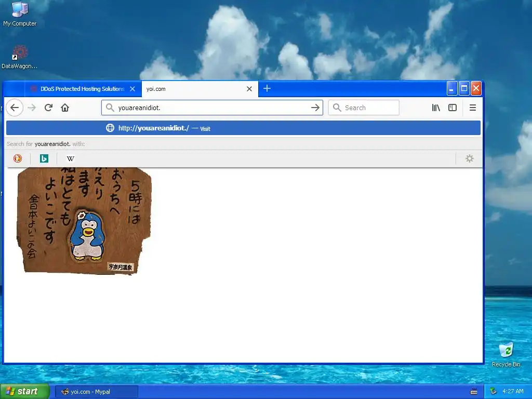
Task: Reload the current page
Action: point(48,108)
